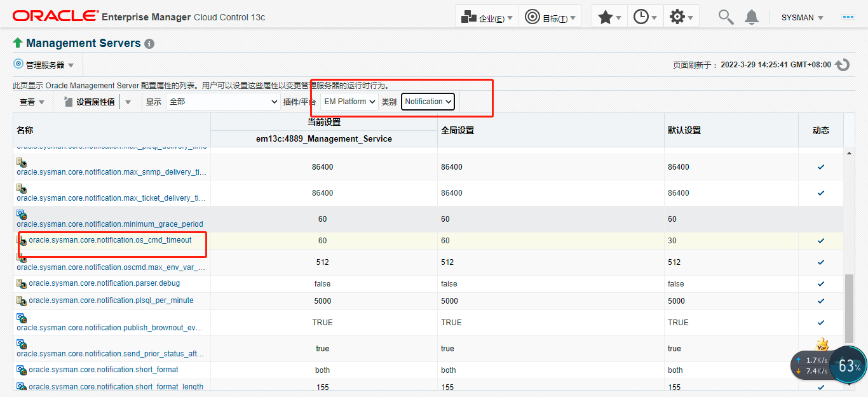Viewport: 868px width, 397px height.
Task: Click the icon beside short_format
Action: 22,370
